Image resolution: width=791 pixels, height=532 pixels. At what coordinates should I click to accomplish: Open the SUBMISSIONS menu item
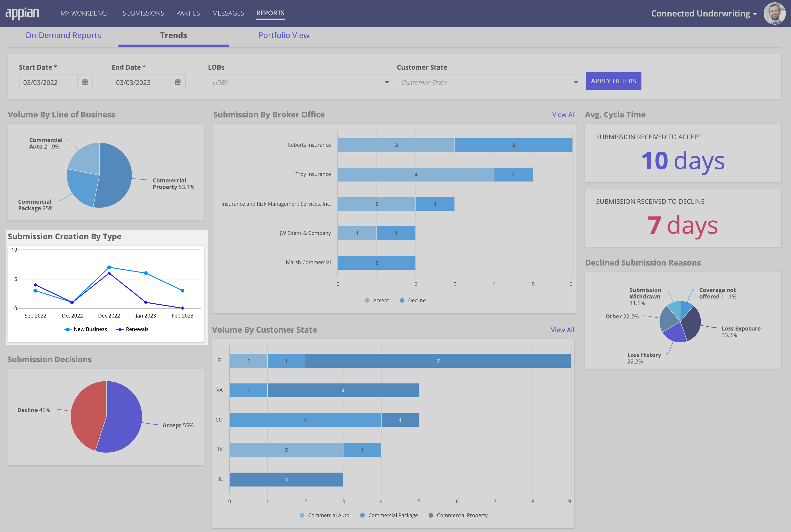tap(143, 13)
